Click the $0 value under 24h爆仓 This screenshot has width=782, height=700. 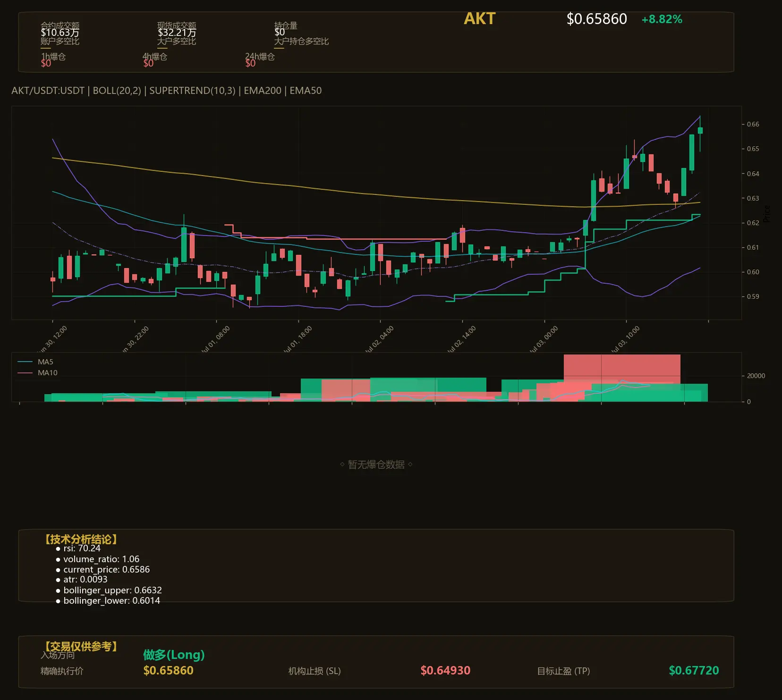pos(250,63)
